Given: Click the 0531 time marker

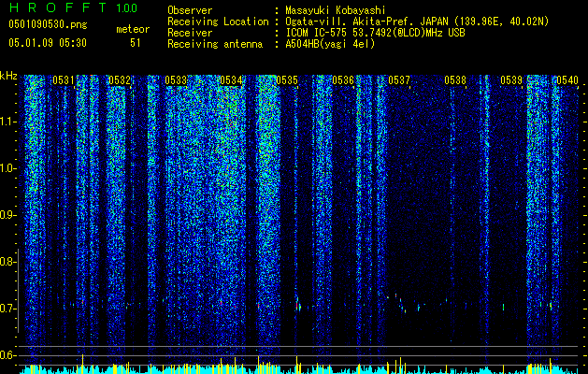Looking at the screenshot, I should 63,80.
